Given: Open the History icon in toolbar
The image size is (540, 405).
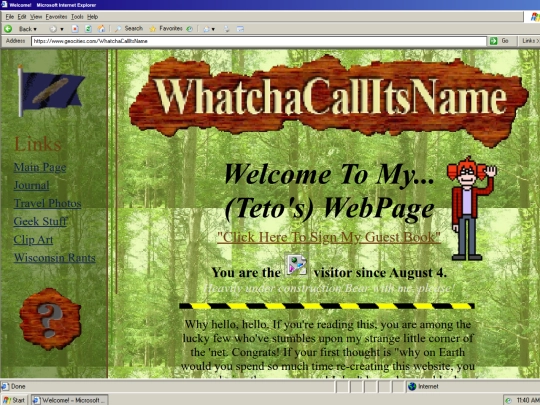Looking at the screenshot, I should [189, 29].
